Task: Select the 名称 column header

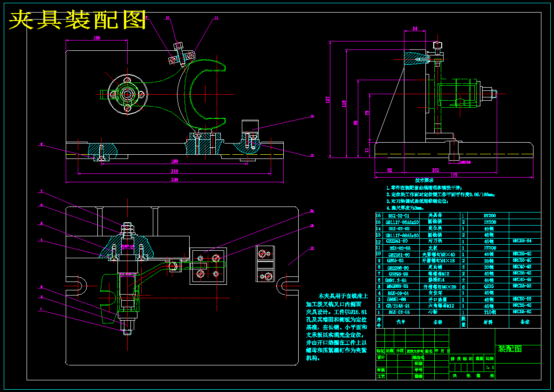Action: [438, 322]
